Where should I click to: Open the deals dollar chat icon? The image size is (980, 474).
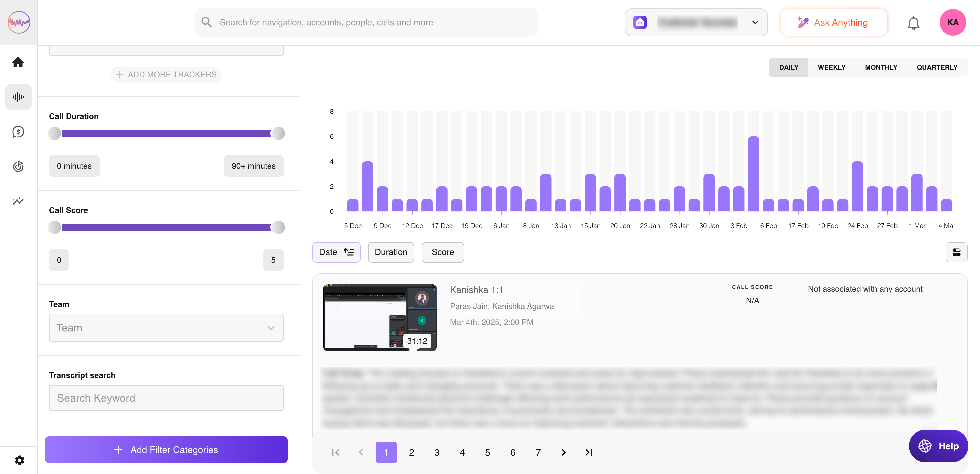(18, 132)
